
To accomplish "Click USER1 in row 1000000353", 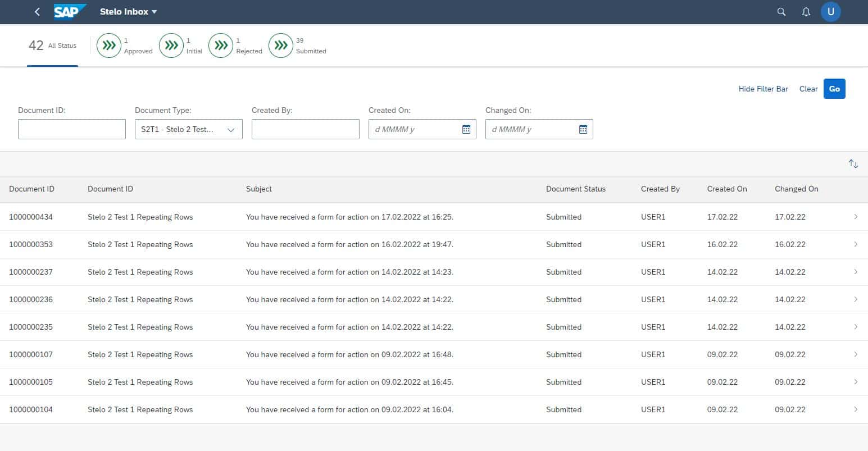I will pyautogui.click(x=653, y=244).
